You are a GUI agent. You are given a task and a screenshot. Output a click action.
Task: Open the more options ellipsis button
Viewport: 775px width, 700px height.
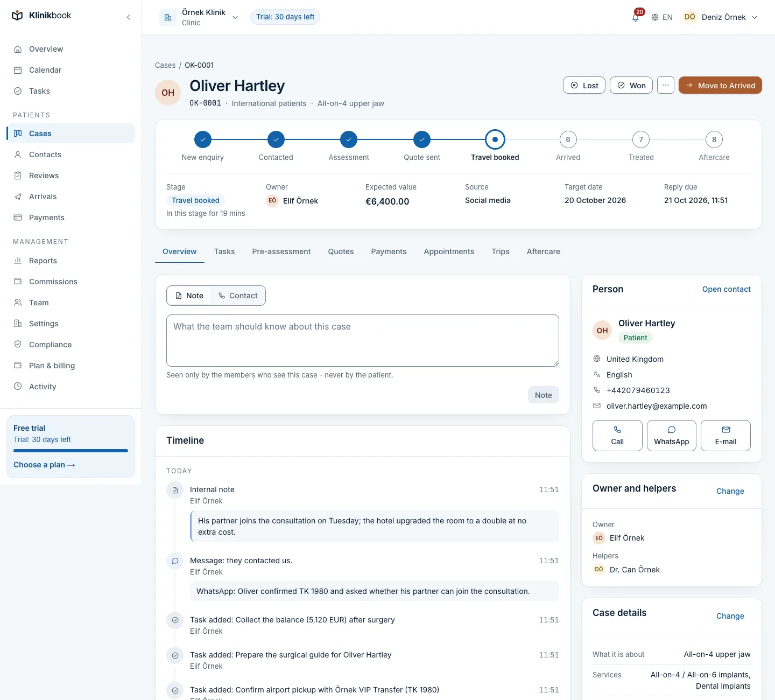(x=666, y=85)
